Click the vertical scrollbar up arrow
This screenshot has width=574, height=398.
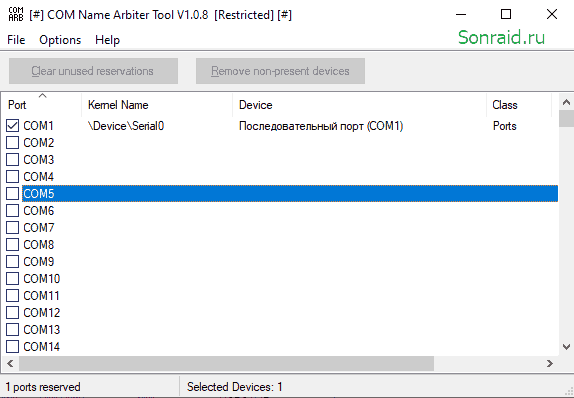pos(566,102)
